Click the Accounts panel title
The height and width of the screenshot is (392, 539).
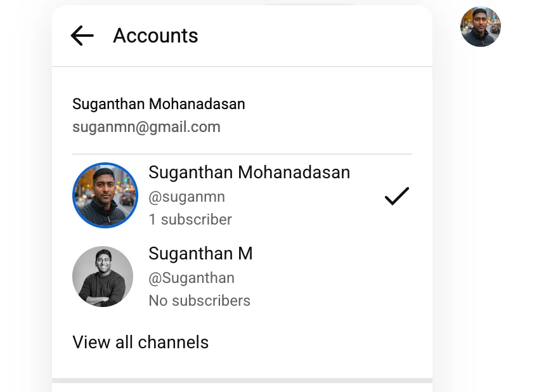point(155,36)
